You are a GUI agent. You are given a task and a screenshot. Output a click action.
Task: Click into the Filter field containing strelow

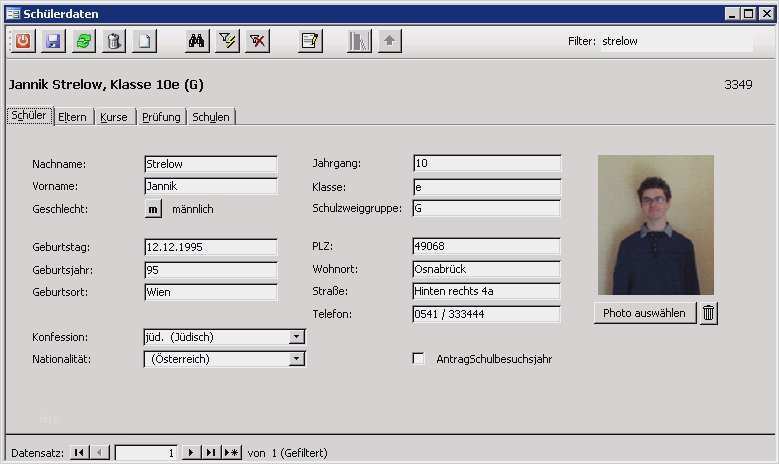[x=677, y=41]
